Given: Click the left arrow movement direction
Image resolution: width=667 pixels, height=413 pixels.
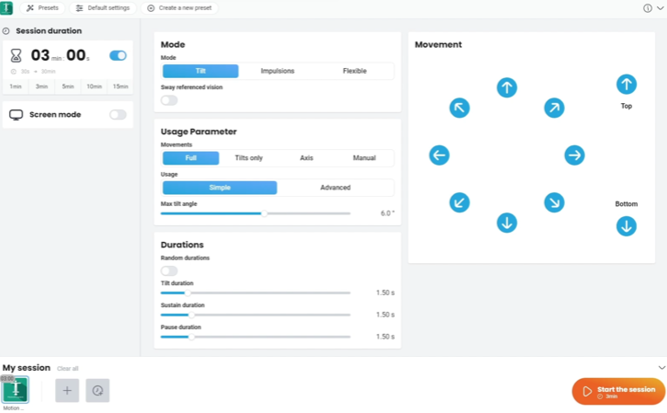Looking at the screenshot, I should click(439, 155).
